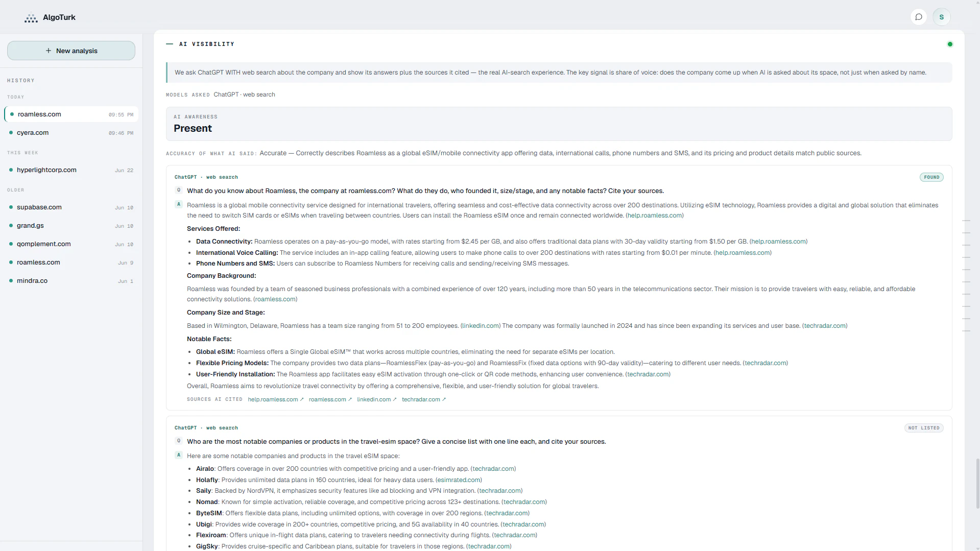This screenshot has width=980, height=551.
Task: Follow the techradar.com link beside Saily
Action: [x=500, y=491]
